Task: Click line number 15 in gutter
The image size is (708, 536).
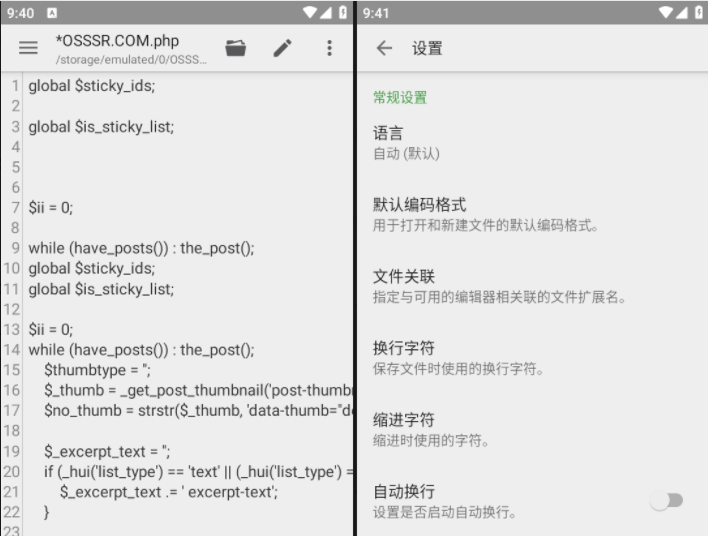Action: pos(12,370)
